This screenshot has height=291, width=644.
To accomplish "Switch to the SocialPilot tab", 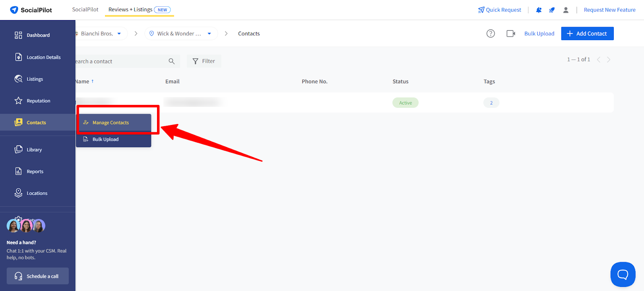I will pyautogui.click(x=85, y=10).
